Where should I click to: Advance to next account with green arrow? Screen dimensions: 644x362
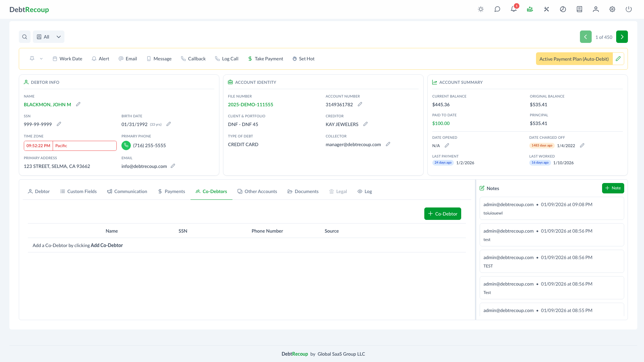(622, 37)
